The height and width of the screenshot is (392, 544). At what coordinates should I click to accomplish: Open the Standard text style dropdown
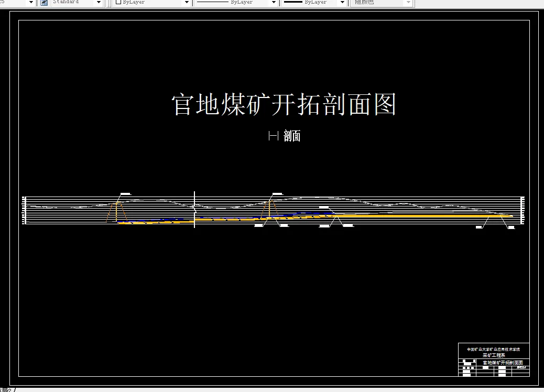pos(98,3)
